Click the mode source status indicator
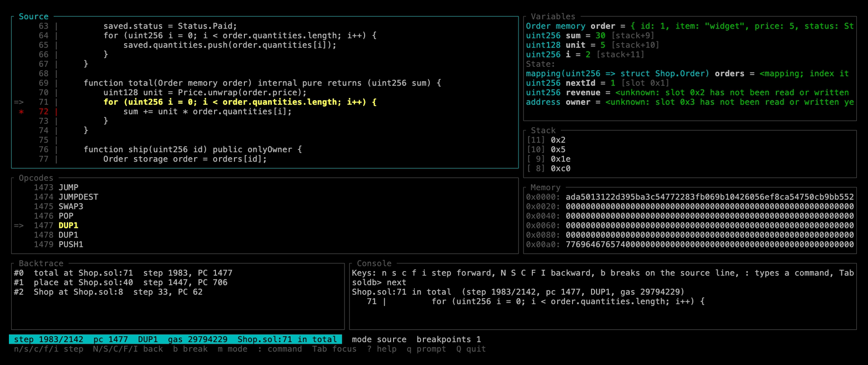 379,340
